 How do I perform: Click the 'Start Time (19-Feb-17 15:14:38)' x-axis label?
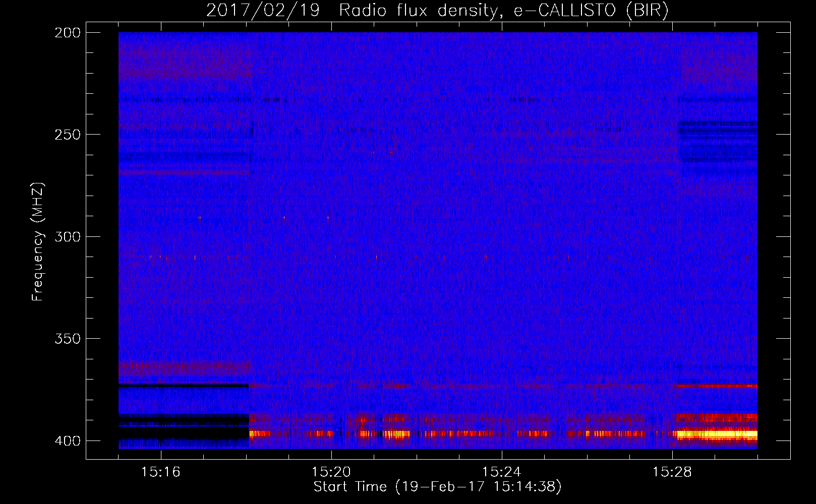point(437,487)
